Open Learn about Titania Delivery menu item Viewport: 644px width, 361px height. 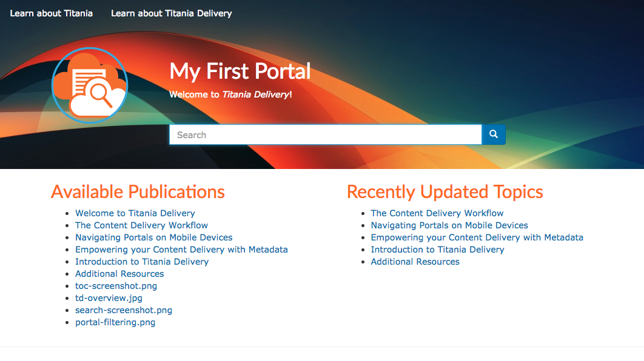pyautogui.click(x=171, y=13)
